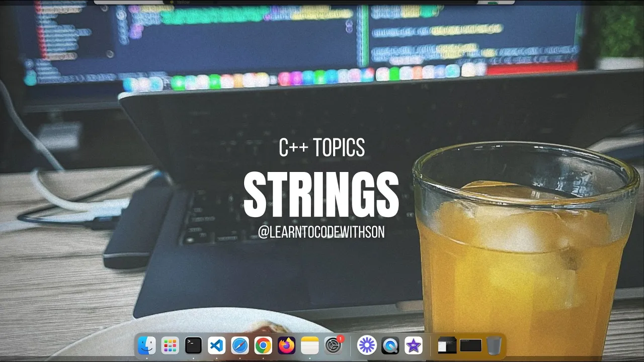Open the purple sunburst app in dock

[x=367, y=345]
